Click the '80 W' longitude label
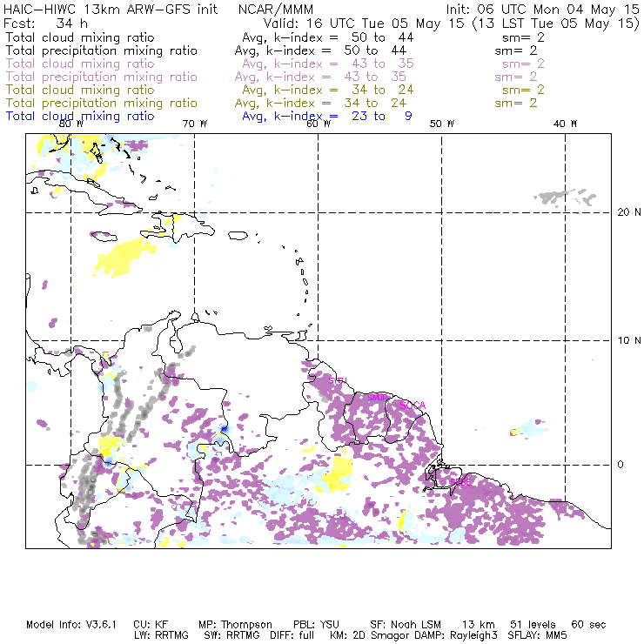The height and width of the screenshot is (644, 644). pyautogui.click(x=71, y=124)
